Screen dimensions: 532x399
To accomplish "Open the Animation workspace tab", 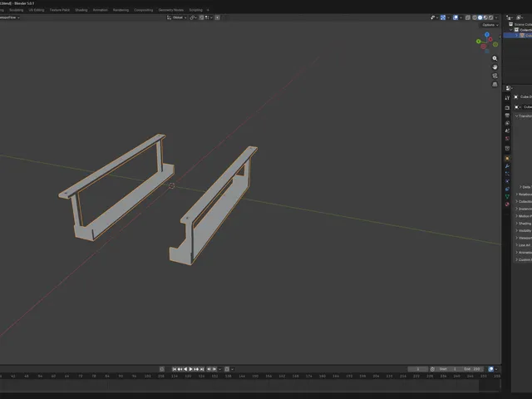I will point(101,10).
